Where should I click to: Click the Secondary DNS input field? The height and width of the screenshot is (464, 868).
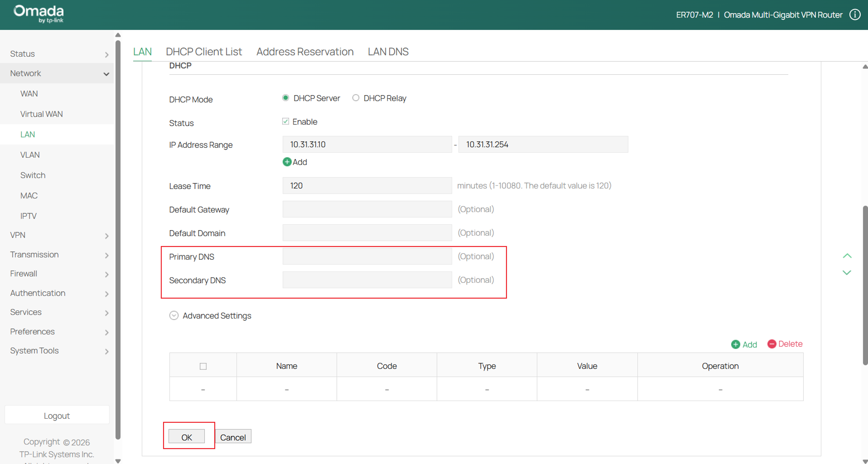(367, 280)
